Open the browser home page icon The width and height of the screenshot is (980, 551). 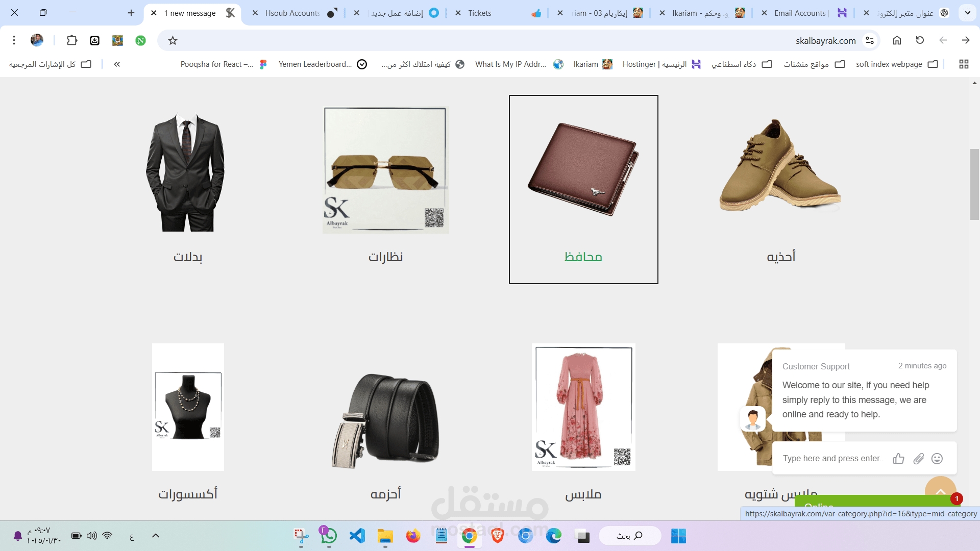click(x=897, y=40)
